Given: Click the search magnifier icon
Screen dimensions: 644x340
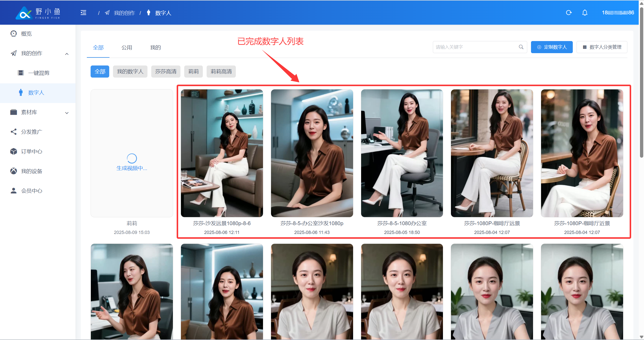Looking at the screenshot, I should (521, 47).
